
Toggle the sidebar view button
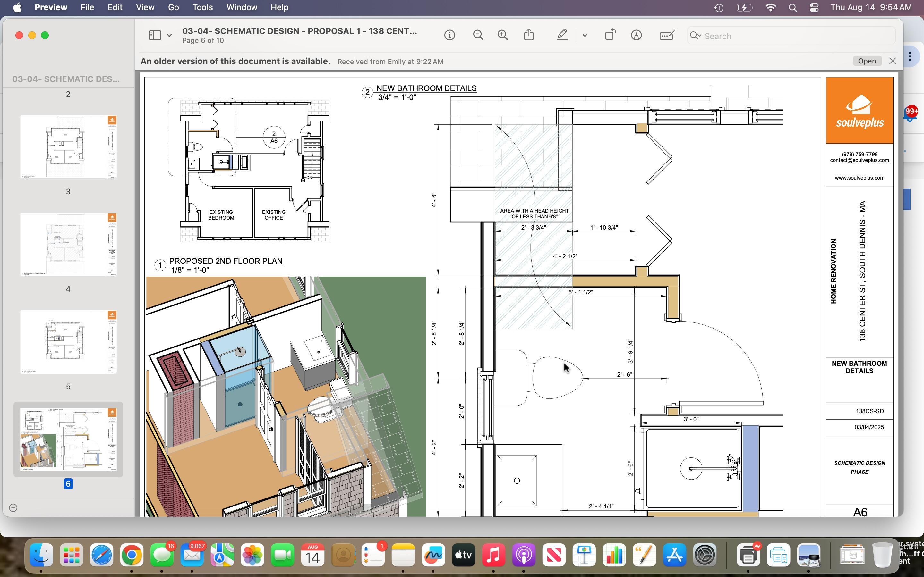(155, 36)
